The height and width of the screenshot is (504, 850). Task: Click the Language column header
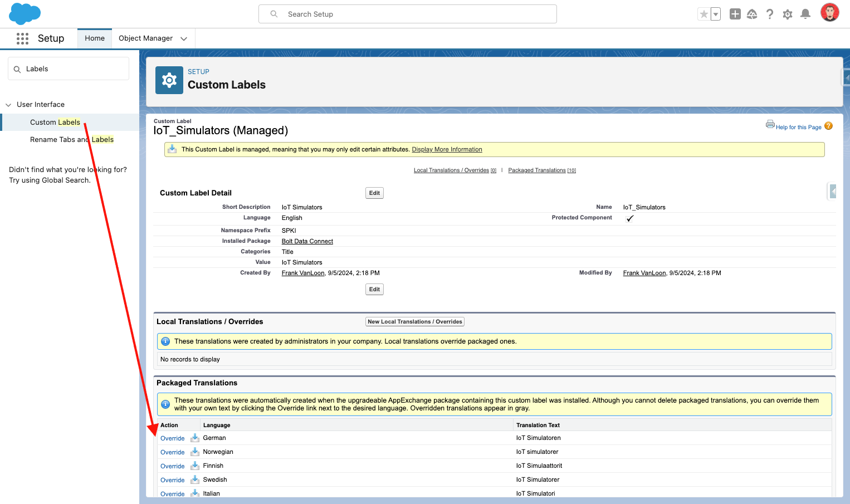coord(217,425)
